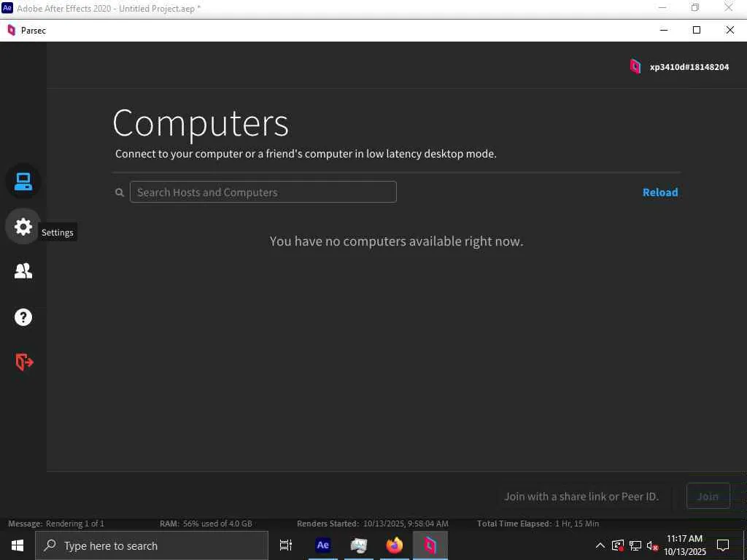Click tray icon with red dot badge
The image size is (747, 560).
618,545
